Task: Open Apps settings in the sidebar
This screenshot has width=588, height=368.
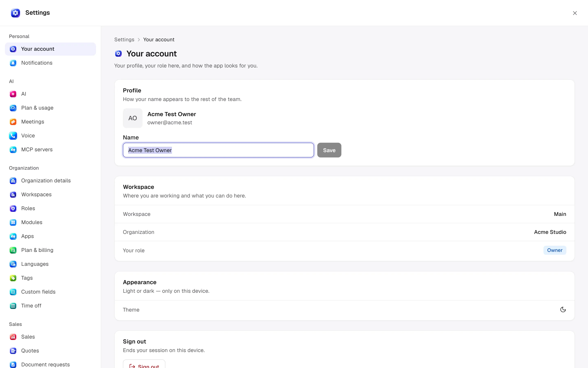Action: 50,236
